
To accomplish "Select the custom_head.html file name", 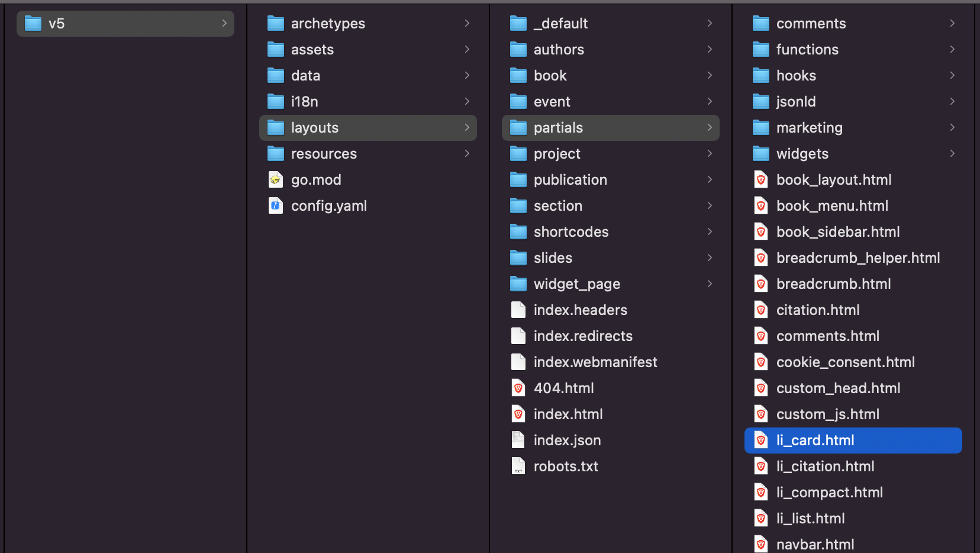I will 838,388.
